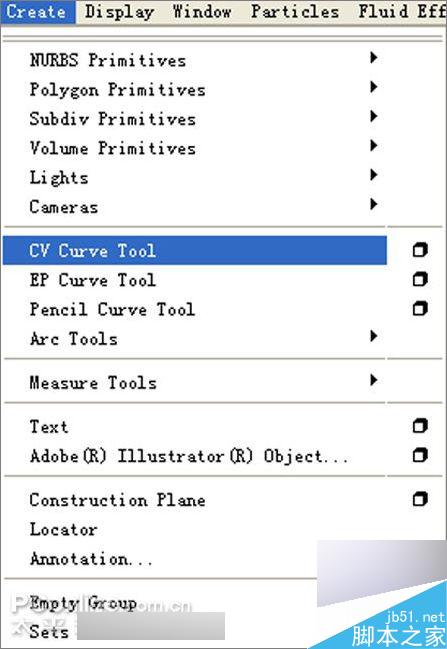
Task: Open Adobe Illustrator Object options box
Action: pyautogui.click(x=420, y=455)
